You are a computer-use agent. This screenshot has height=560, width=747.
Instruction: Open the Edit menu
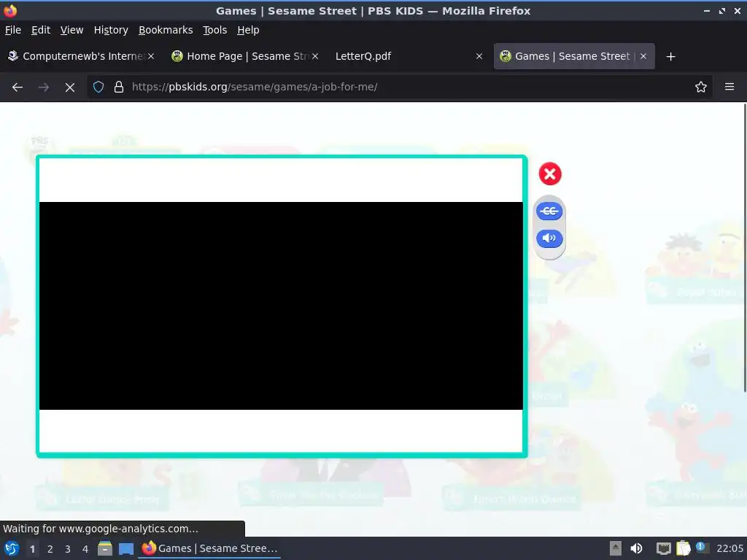pyautogui.click(x=41, y=30)
